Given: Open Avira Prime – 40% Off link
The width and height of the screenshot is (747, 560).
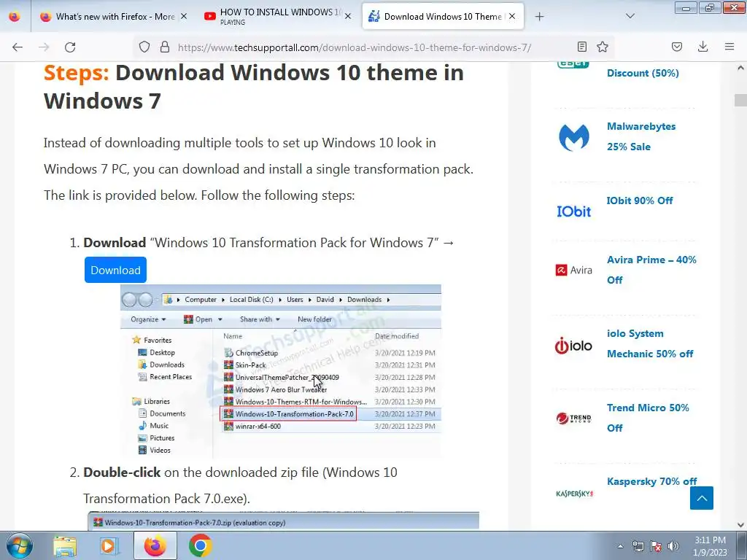Looking at the screenshot, I should coord(651,270).
